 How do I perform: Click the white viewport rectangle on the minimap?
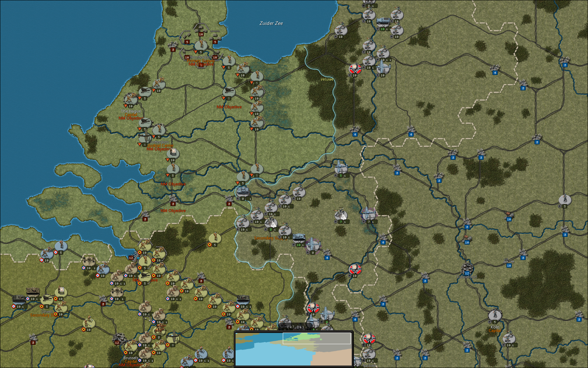click(317, 338)
